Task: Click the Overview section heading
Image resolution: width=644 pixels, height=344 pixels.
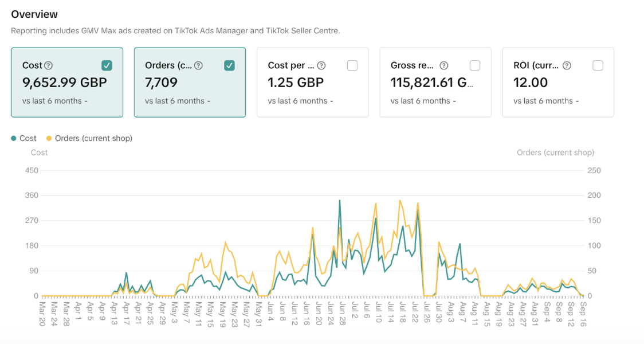Action: click(34, 14)
